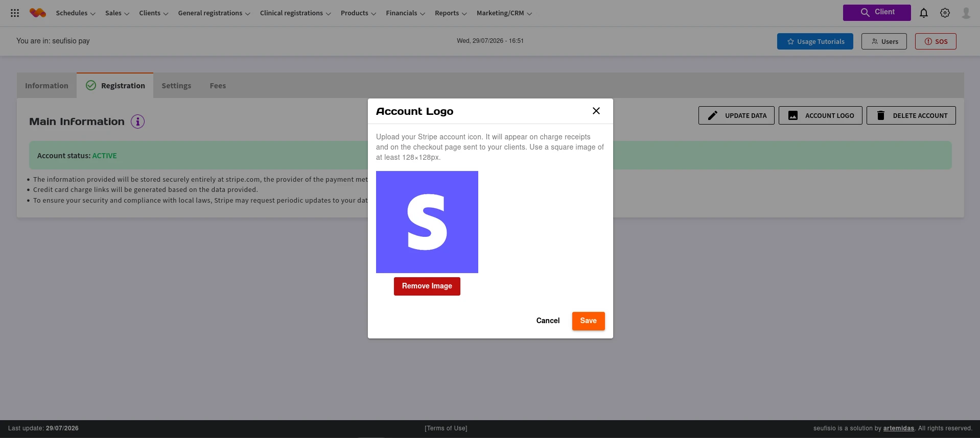
Task: Click DELETE ACCOUNT button
Action: (x=911, y=115)
